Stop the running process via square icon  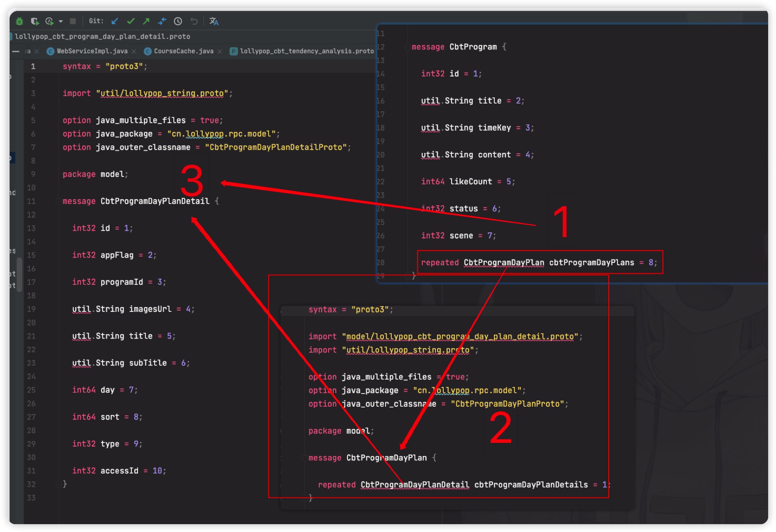tap(73, 21)
